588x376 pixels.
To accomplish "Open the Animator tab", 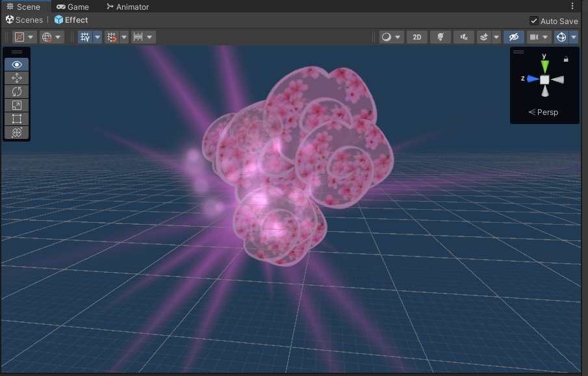I will 128,6.
